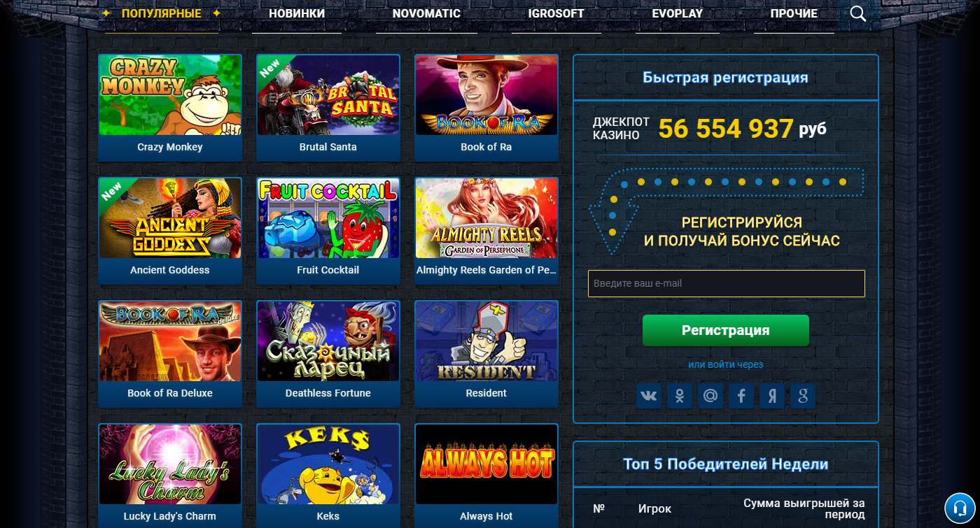Log in via Yandex icon
The height and width of the screenshot is (528, 980).
pos(772,397)
